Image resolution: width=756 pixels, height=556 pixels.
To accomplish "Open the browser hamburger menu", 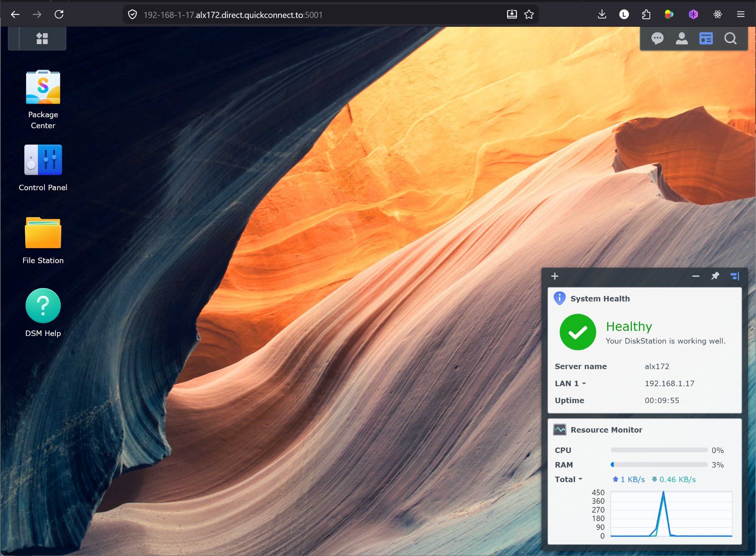I will tap(741, 15).
